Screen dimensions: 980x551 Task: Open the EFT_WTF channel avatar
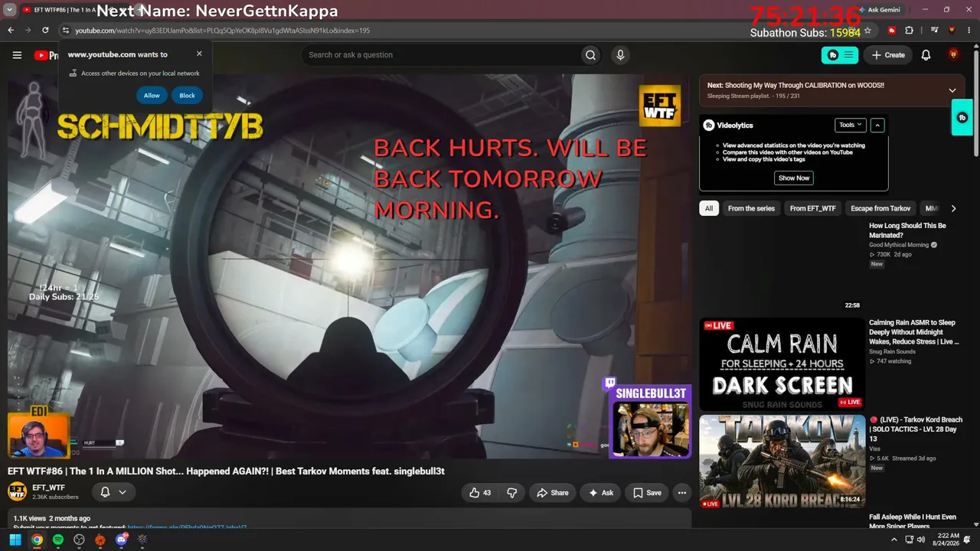coord(17,491)
